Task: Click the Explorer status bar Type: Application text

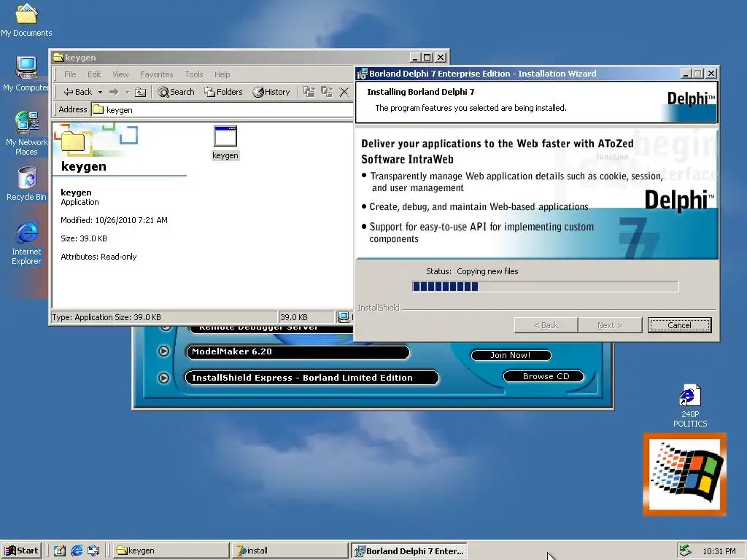Action: [x=107, y=317]
